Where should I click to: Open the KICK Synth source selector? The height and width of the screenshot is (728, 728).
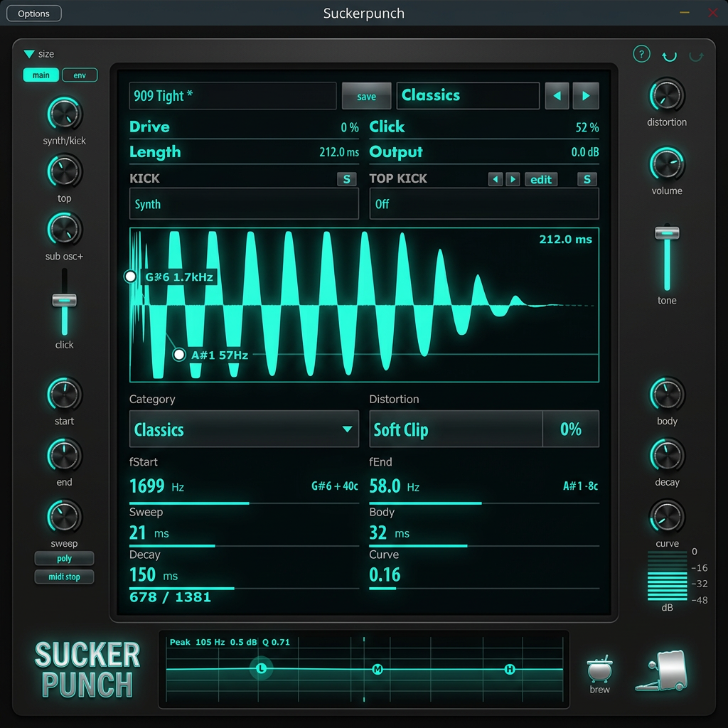coord(244,204)
